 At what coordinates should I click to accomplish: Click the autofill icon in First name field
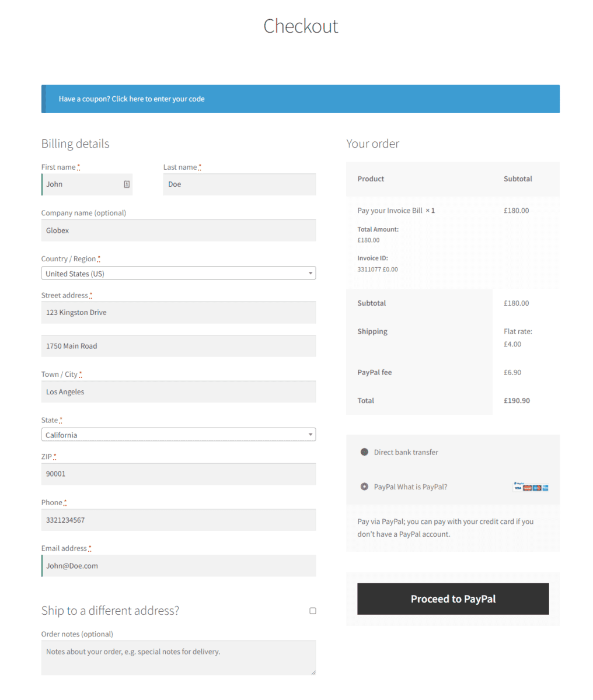(x=127, y=184)
